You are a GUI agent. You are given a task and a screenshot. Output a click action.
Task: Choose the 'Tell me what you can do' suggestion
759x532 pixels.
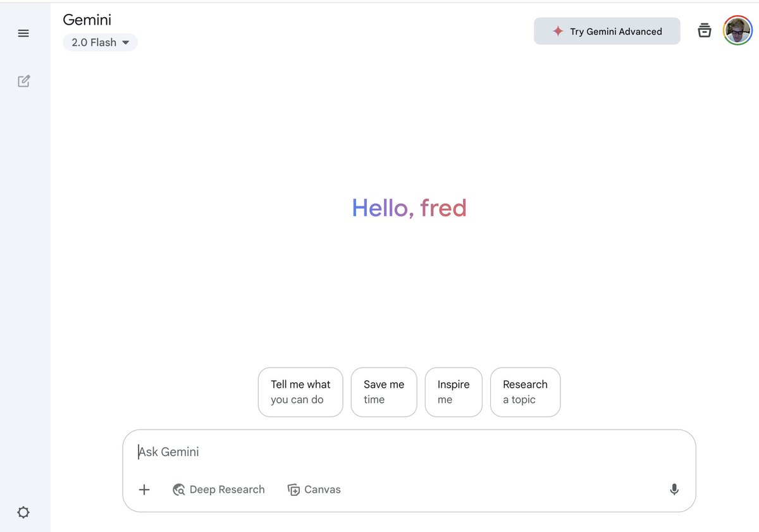[x=300, y=392]
